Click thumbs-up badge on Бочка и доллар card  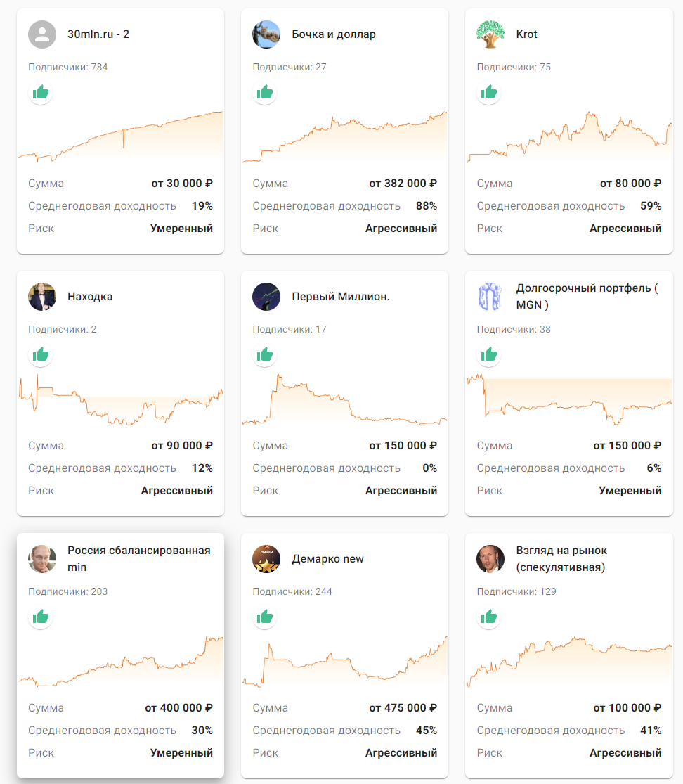click(x=265, y=93)
